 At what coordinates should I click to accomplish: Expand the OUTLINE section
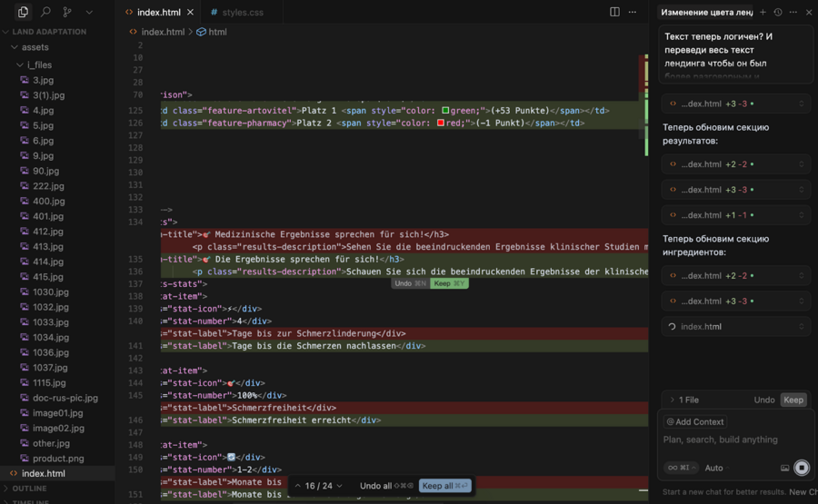click(29, 489)
